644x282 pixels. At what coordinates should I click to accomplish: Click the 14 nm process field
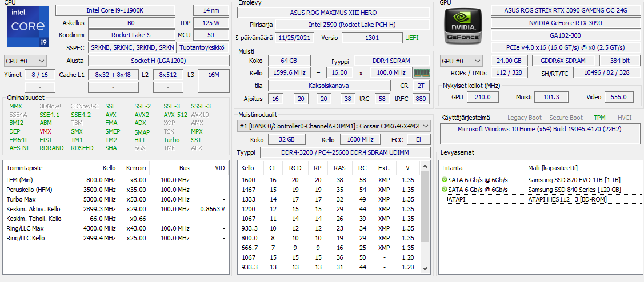pyautogui.click(x=211, y=10)
